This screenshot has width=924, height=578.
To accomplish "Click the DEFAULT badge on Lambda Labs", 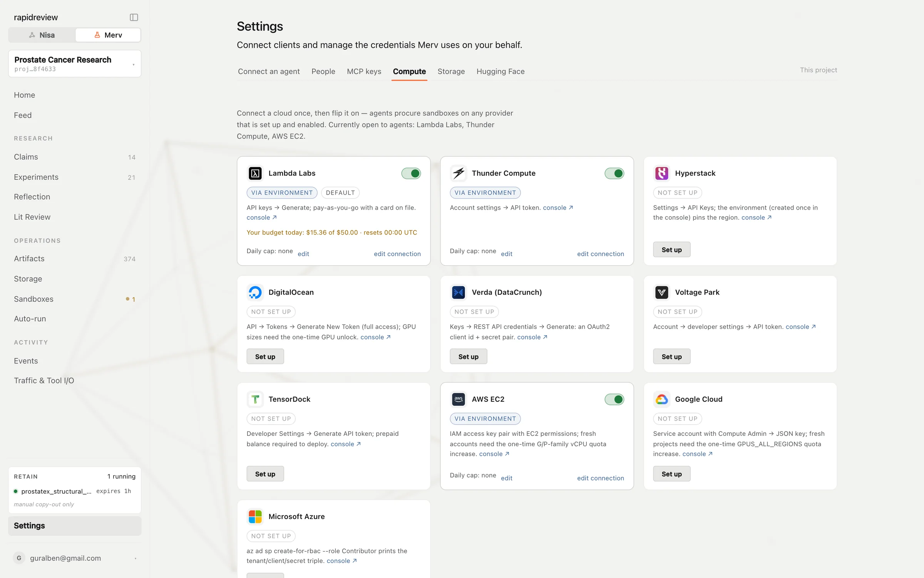I will pyautogui.click(x=340, y=193).
